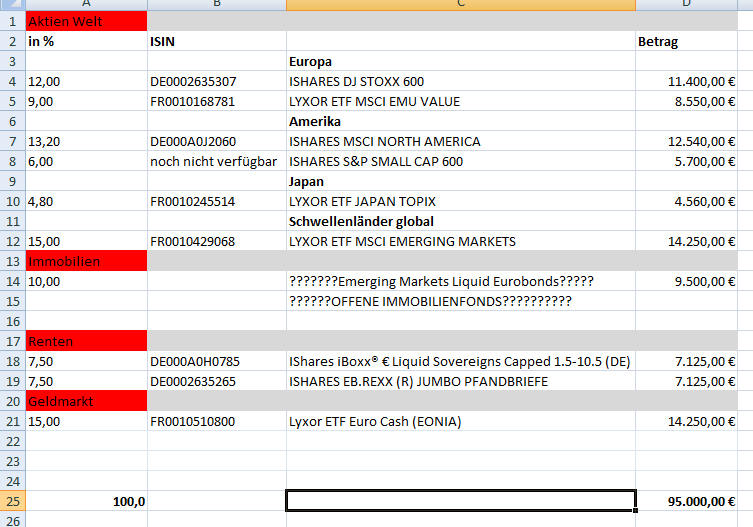Click ISIN FR0010245514 cell
This screenshot has height=527, width=753.
click(217, 201)
